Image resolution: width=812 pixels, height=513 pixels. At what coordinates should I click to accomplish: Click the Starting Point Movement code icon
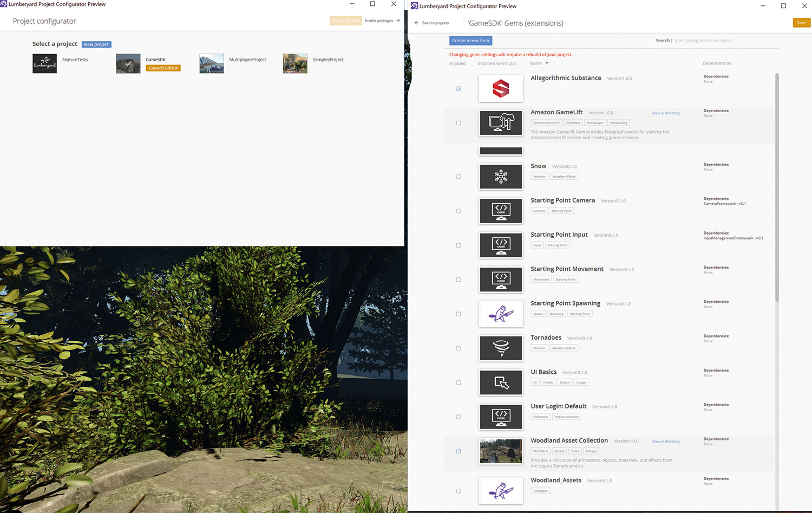[501, 280]
